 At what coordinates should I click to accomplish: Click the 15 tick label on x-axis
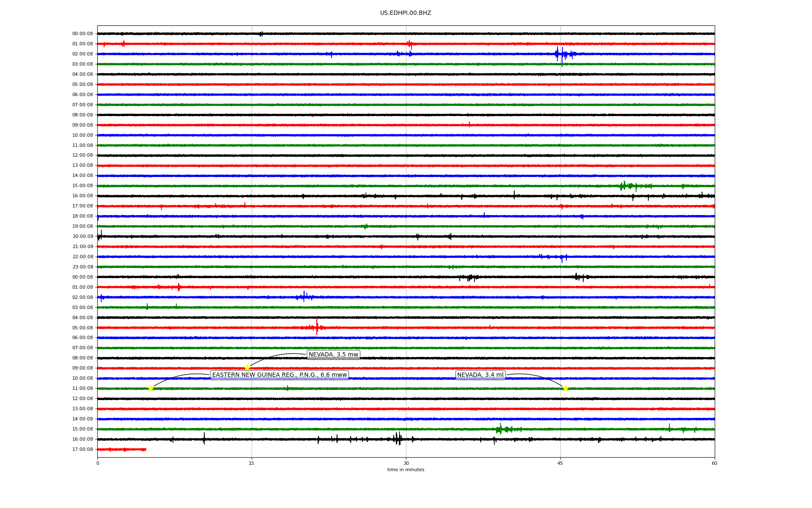tap(252, 463)
